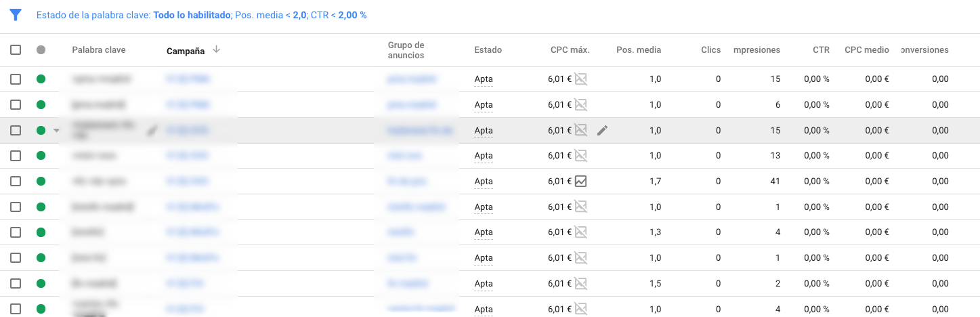The image size is (980, 317).
Task: Click 'Apta' status in the 6-impressions row
Action: click(484, 105)
